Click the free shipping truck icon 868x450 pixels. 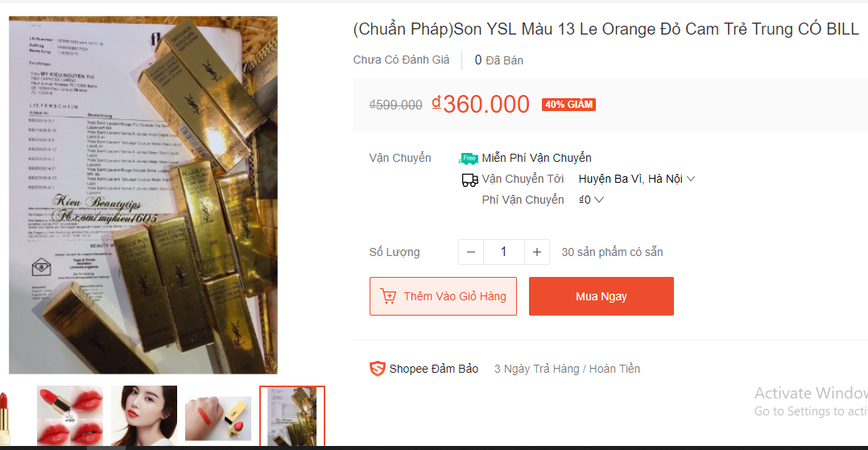(469, 159)
